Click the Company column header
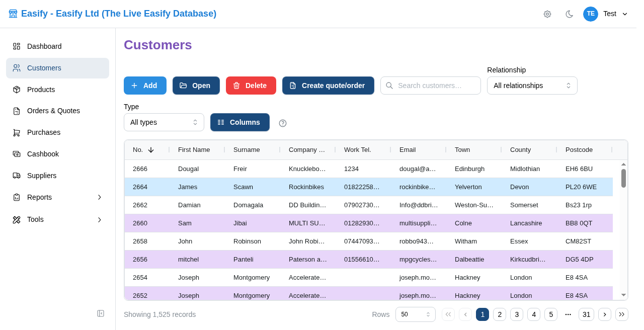644x330 pixels. pos(307,150)
